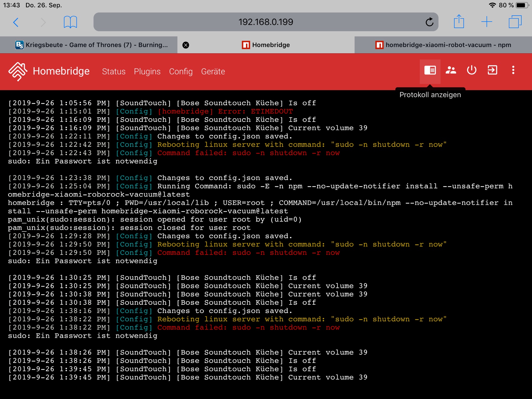532x399 pixels.
Task: Show all open tabs overview
Action: click(515, 22)
